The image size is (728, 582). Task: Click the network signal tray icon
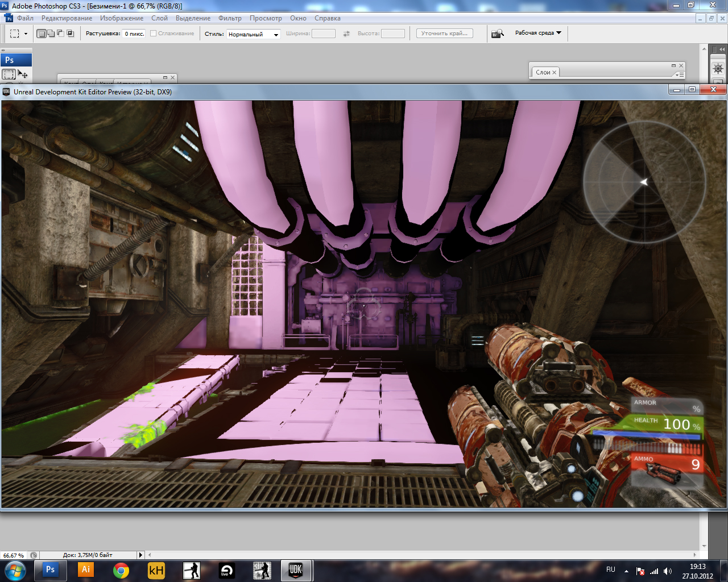click(654, 571)
